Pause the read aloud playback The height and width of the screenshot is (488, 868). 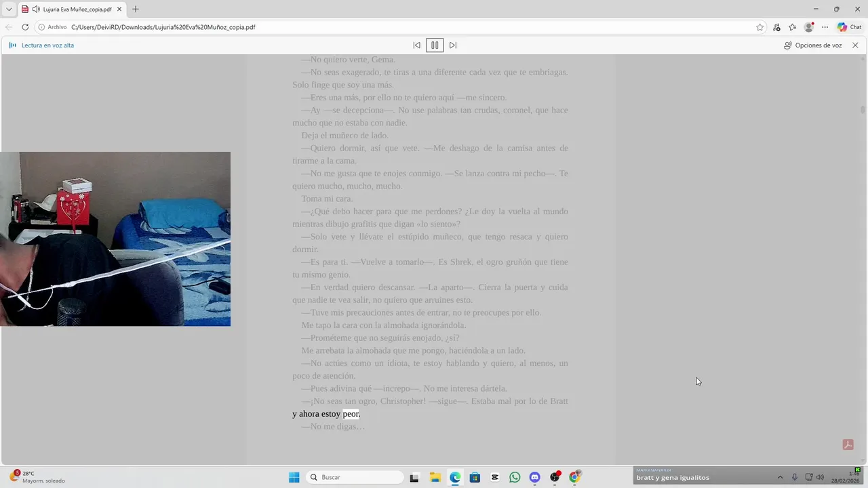point(435,45)
